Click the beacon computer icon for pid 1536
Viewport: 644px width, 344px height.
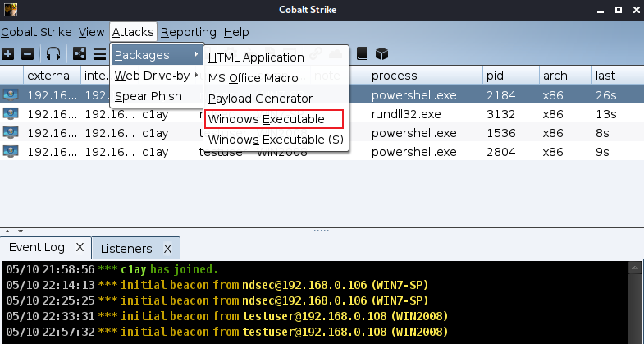click(x=11, y=132)
